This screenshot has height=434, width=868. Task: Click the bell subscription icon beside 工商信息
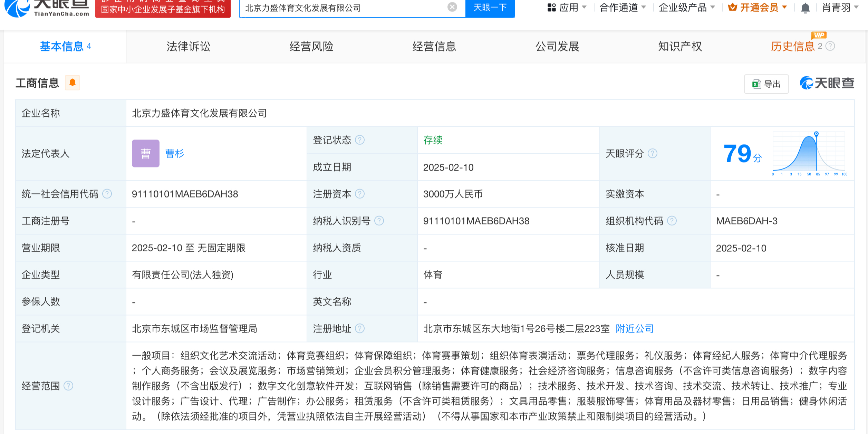(73, 83)
